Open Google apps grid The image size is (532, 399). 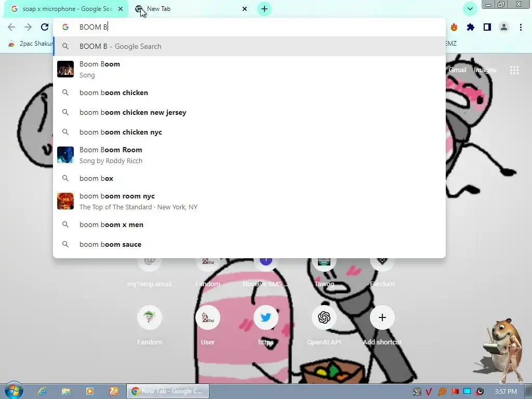(514, 70)
